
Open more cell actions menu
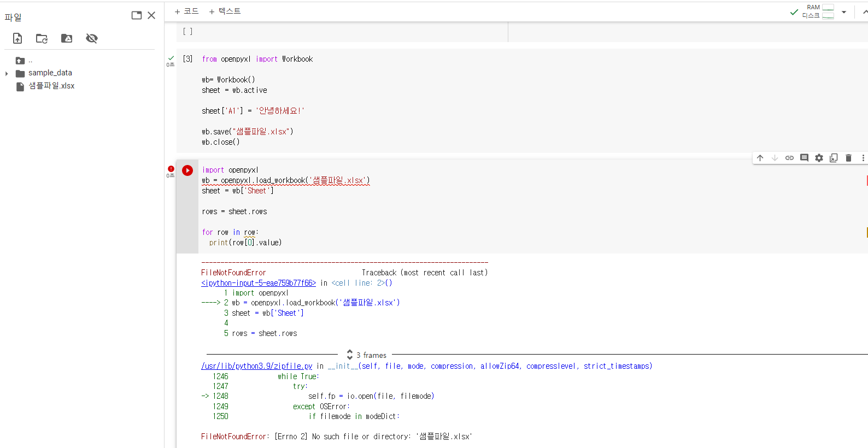[x=863, y=158]
